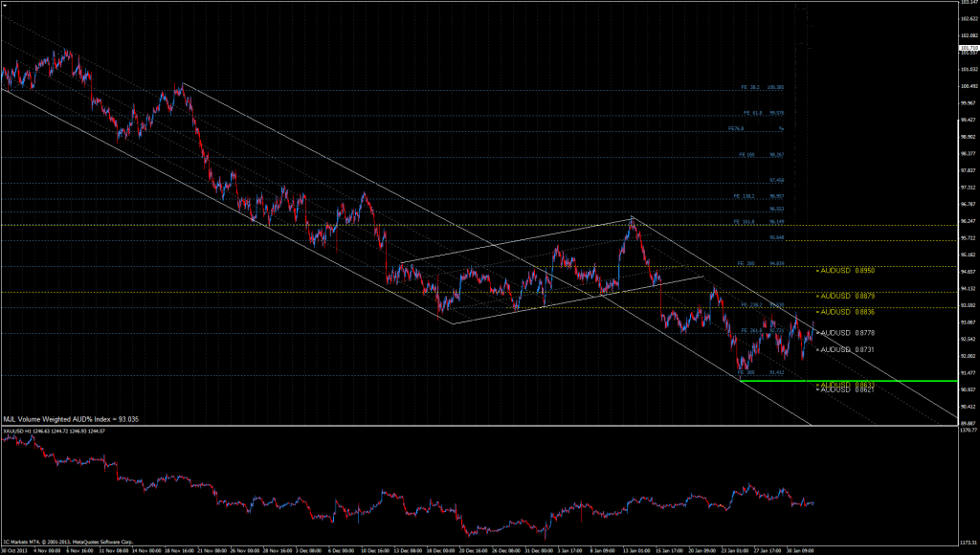Click 100.492 on the price axis
980x555 pixels.
pos(970,86)
